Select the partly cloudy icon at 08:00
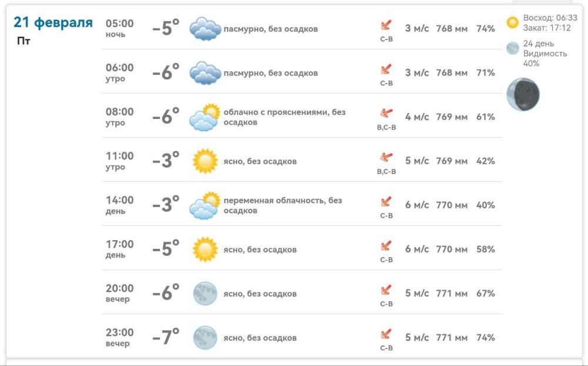The image size is (588, 366). pos(205,117)
